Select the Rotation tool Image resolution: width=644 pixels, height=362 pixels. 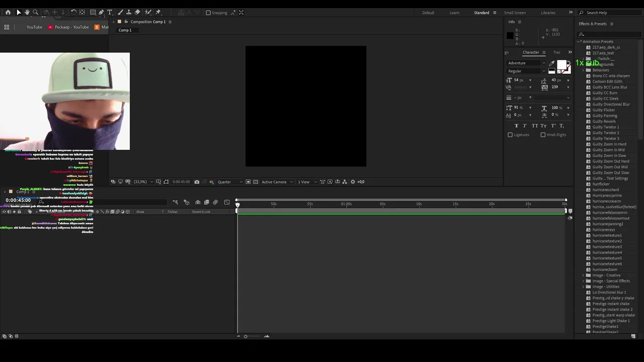73,12
